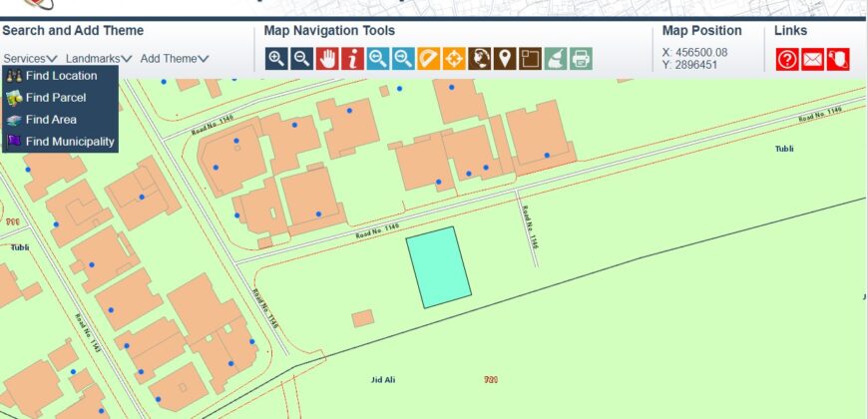This screenshot has width=868, height=419.
Task: Click the flag icon beside Find Municipality
Action: (14, 141)
